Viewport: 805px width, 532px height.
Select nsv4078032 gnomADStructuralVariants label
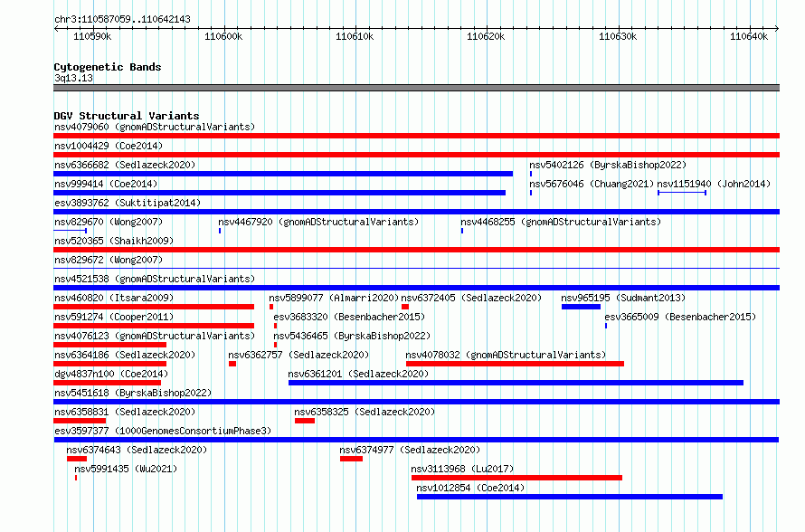point(506,355)
